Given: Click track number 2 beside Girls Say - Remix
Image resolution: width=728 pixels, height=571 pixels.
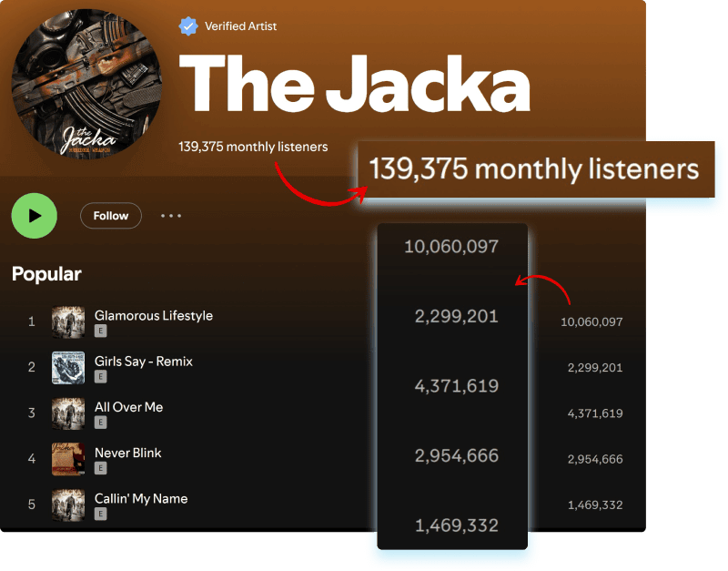Looking at the screenshot, I should (x=32, y=367).
